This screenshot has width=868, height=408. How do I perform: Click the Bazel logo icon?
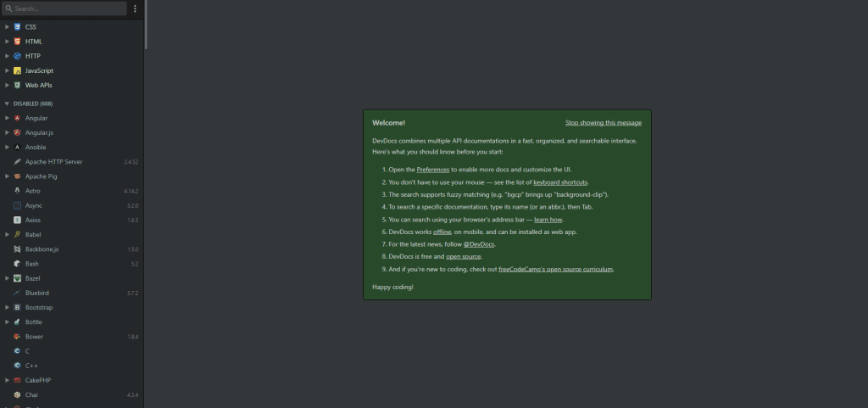[x=17, y=278]
